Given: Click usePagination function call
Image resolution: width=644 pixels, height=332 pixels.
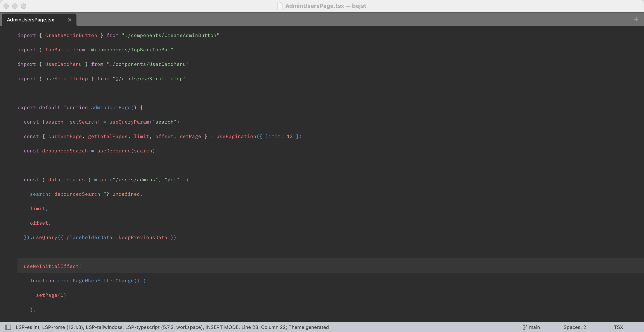Looking at the screenshot, I should (236, 136).
